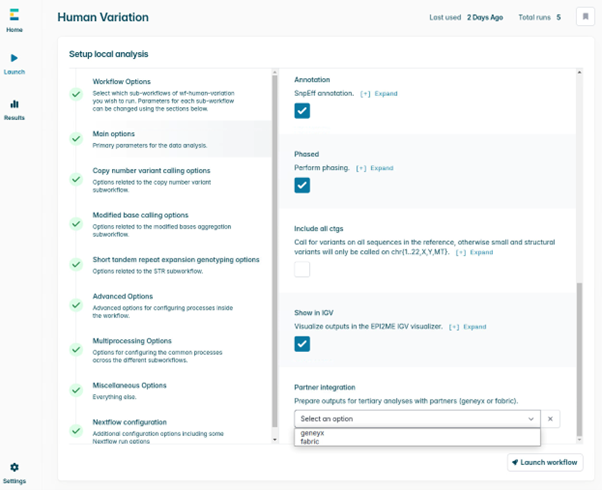Open the Partner integration dropdown

[x=417, y=419]
